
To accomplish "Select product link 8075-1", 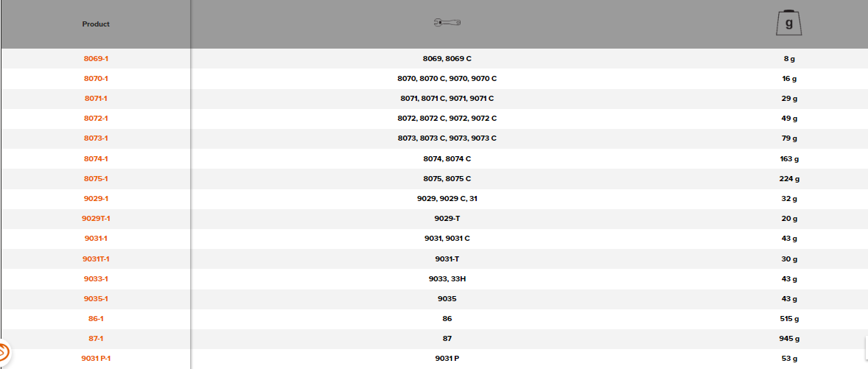I will pos(96,179).
